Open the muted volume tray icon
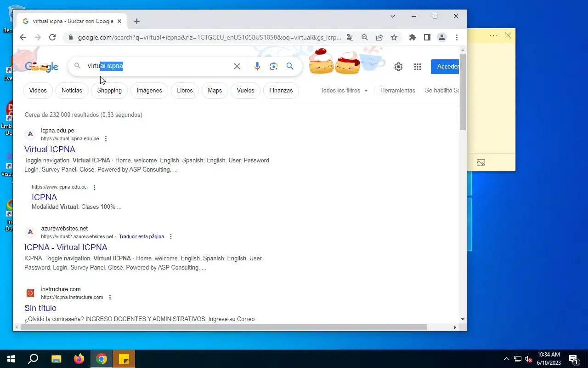This screenshot has width=588, height=368. pyautogui.click(x=529, y=359)
